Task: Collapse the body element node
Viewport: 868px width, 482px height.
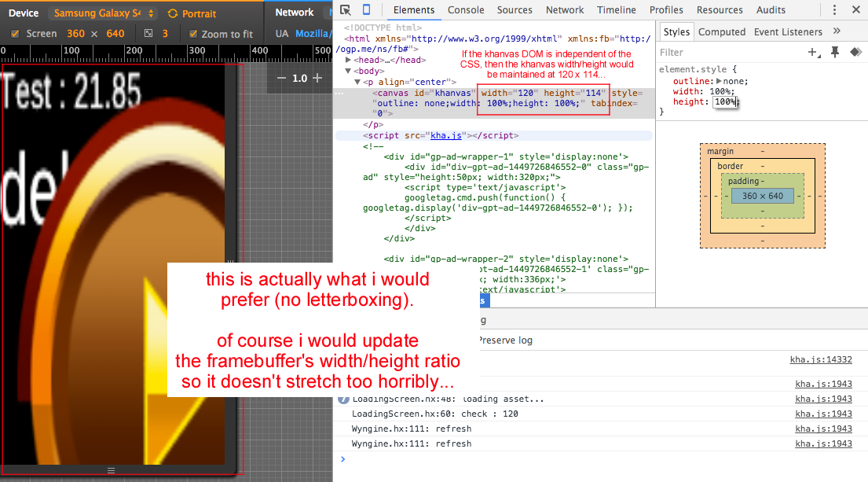Action: (348, 71)
